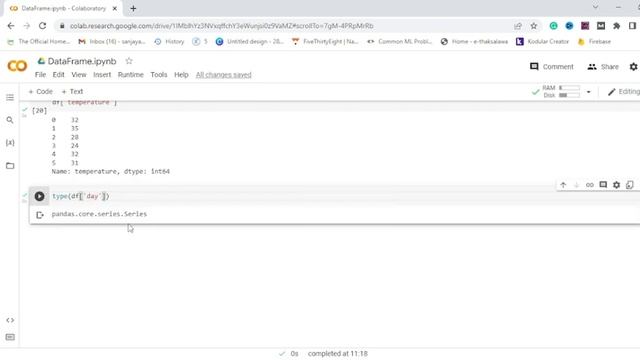Screen dimensions: 640x360
Task: Move cell up arrow icon
Action: click(x=563, y=185)
